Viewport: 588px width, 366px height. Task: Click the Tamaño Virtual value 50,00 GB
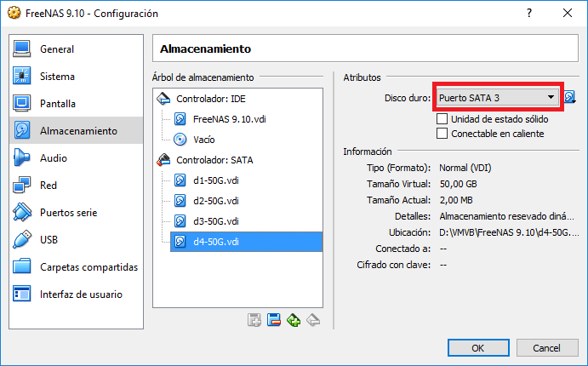[459, 184]
